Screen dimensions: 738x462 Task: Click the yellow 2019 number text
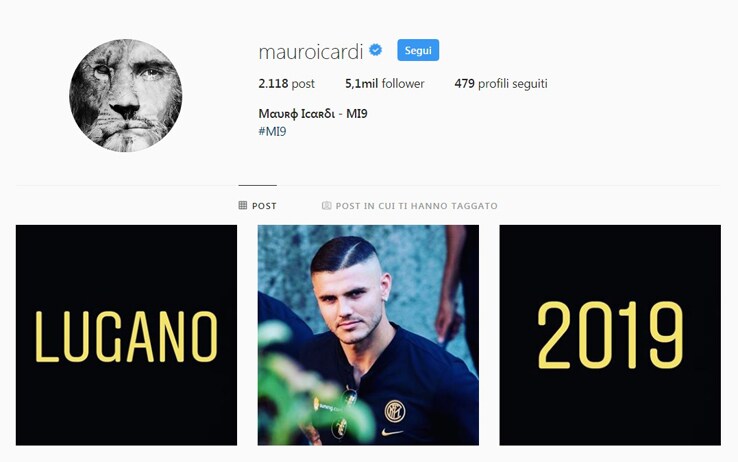pos(610,335)
